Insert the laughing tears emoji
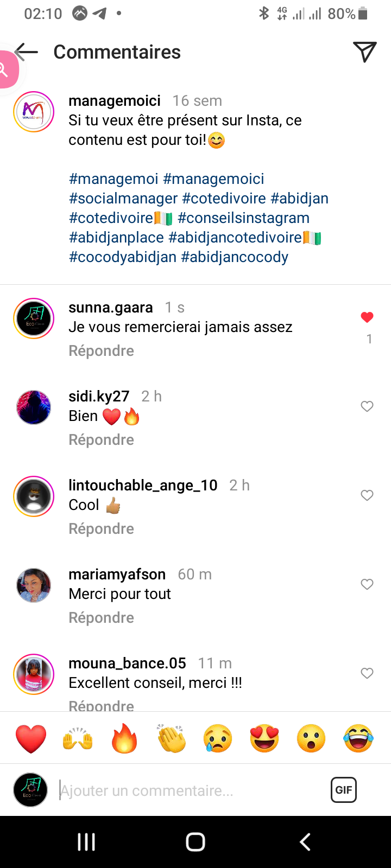The image size is (391, 868). coord(358,738)
